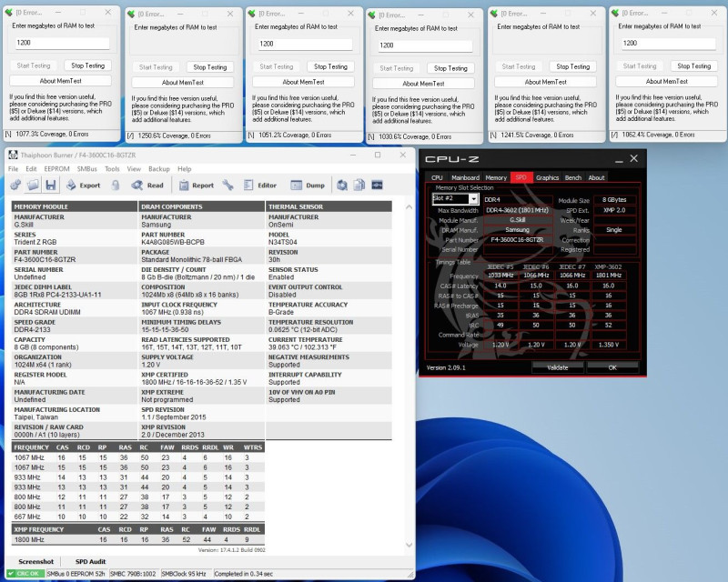Switch to the Memory tab in CPU-Z
The image size is (728, 582).
coord(496,177)
